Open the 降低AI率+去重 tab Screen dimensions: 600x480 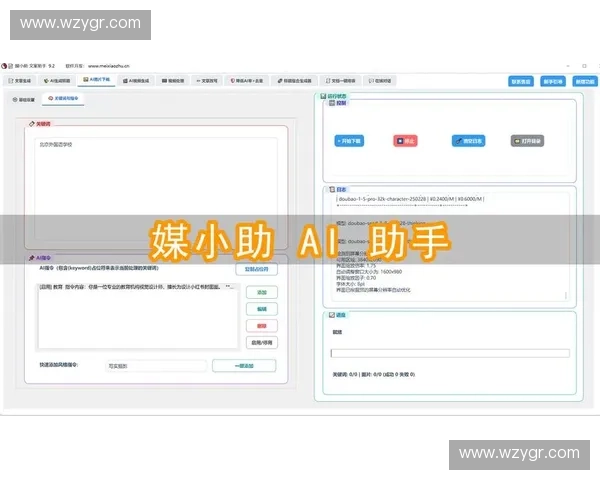coord(247,81)
